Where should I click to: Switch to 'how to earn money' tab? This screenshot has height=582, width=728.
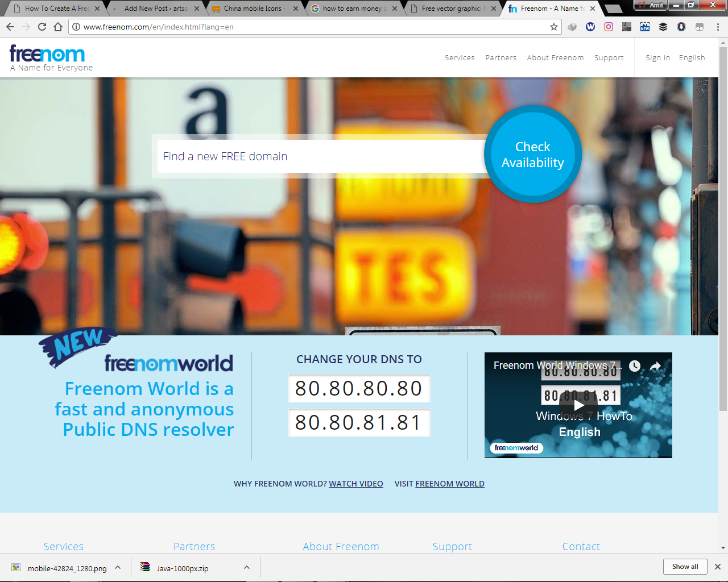351,9
